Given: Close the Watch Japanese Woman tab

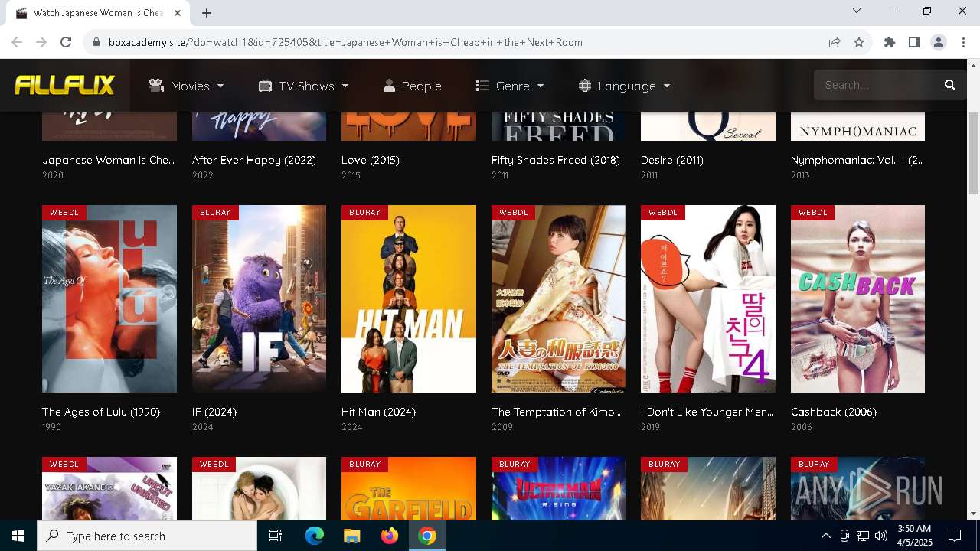Looking at the screenshot, I should [178, 13].
